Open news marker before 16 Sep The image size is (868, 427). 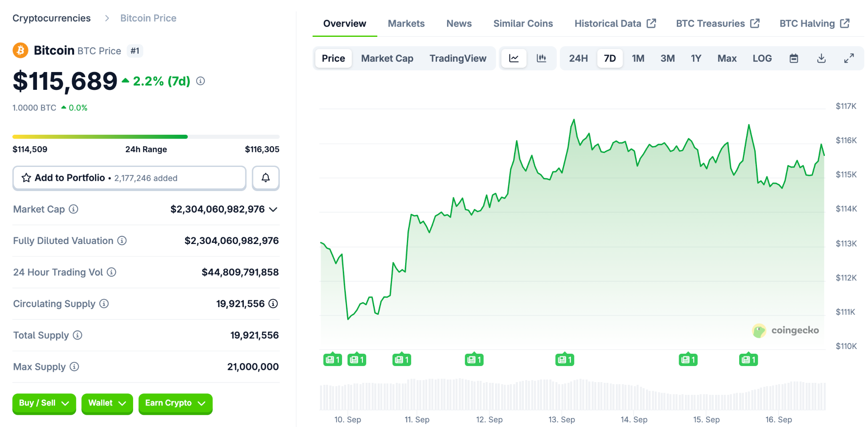coord(748,360)
